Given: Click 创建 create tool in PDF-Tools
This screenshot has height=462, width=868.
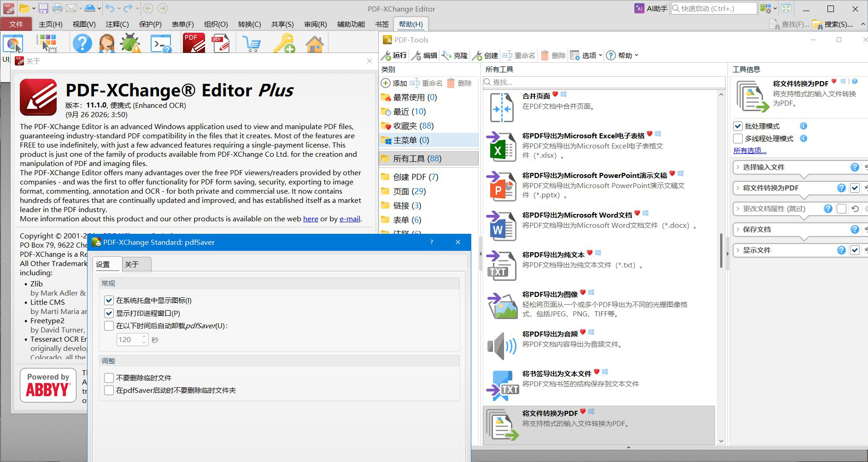Looking at the screenshot, I should pos(485,55).
